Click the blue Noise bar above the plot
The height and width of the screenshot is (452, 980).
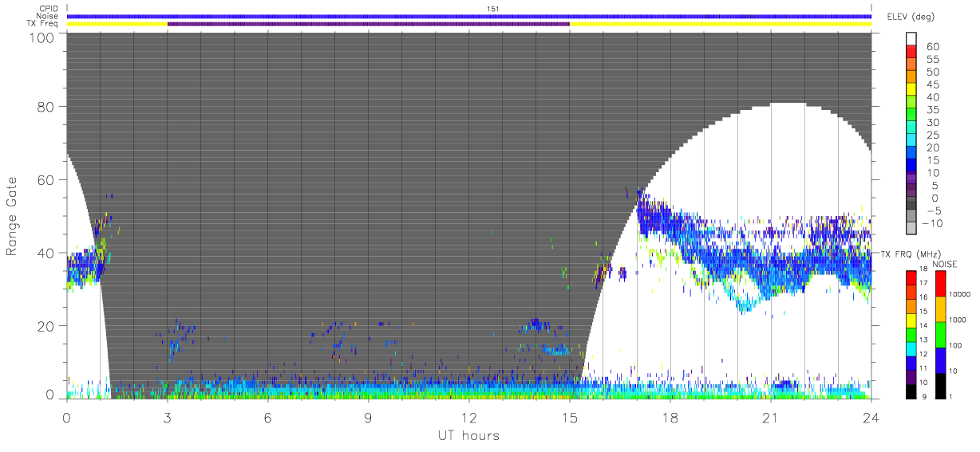469,16
